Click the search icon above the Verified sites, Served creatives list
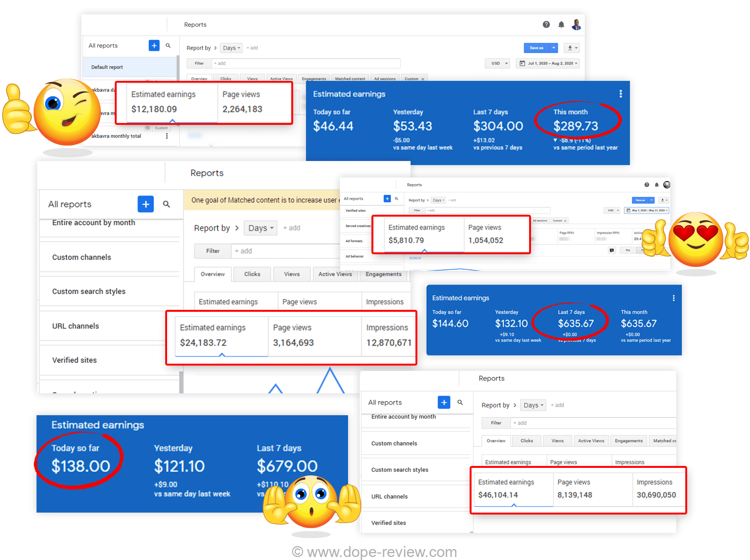 396,199
